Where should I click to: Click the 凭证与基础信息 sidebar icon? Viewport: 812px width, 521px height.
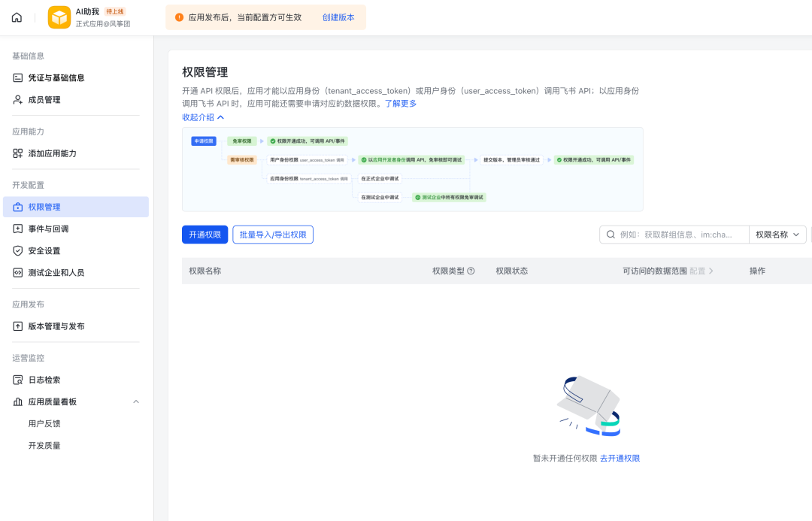tap(17, 77)
